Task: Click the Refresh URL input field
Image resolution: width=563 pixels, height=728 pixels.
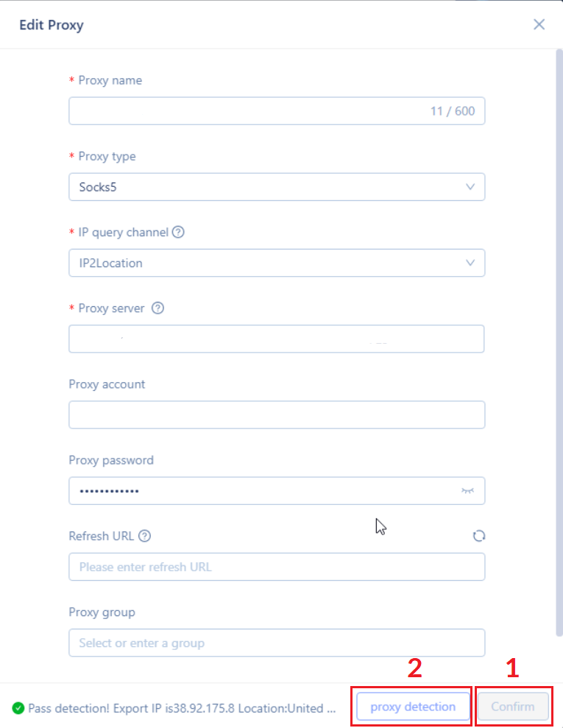Action: (x=276, y=567)
